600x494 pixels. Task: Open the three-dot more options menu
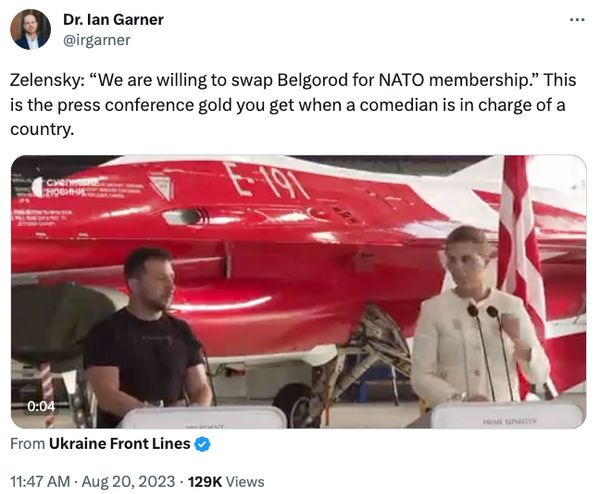[x=577, y=19]
